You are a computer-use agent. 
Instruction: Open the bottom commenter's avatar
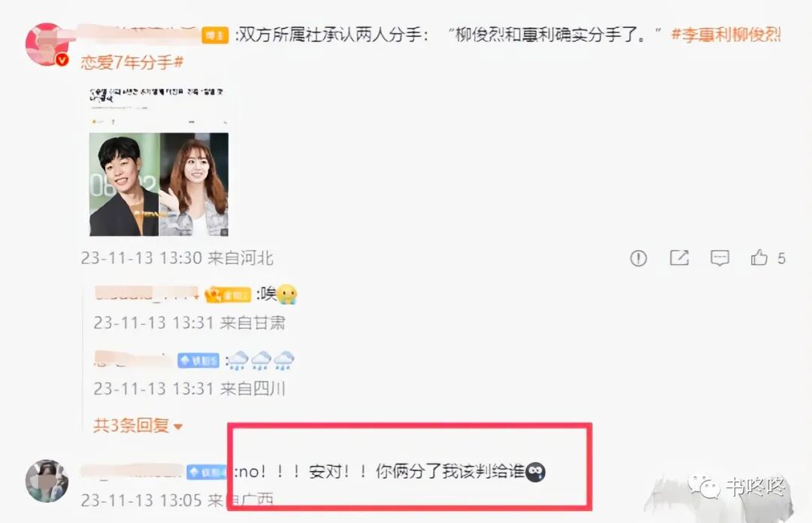47,481
